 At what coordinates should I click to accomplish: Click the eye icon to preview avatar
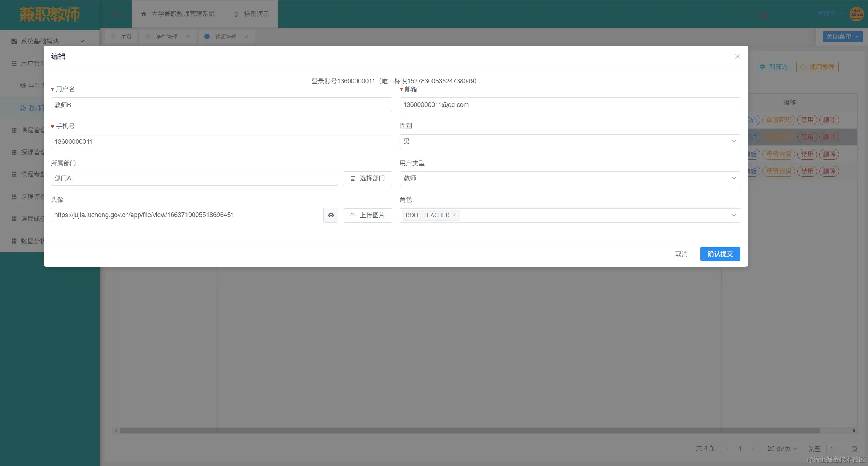pyautogui.click(x=331, y=215)
